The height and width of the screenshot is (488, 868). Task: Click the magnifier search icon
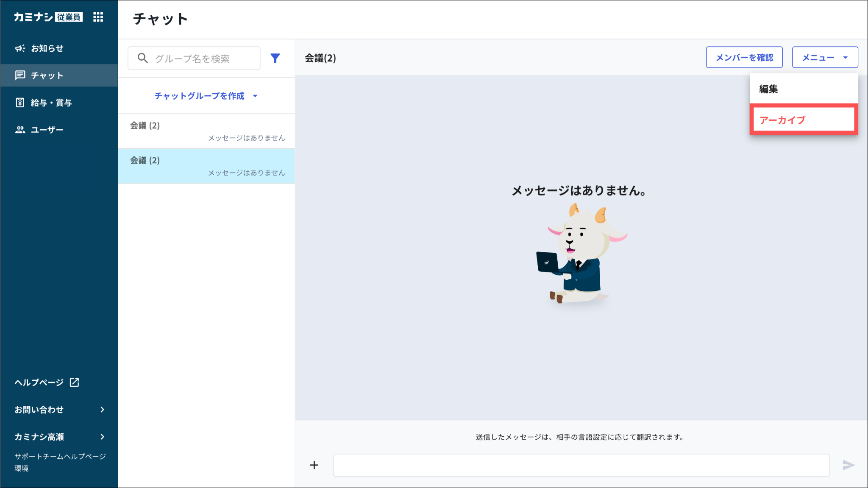(x=143, y=58)
